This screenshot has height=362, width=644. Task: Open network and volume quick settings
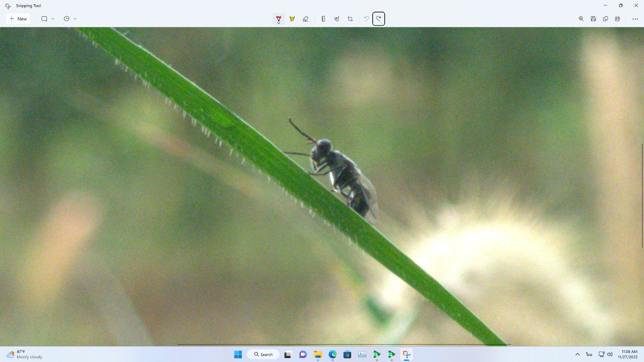606,354
